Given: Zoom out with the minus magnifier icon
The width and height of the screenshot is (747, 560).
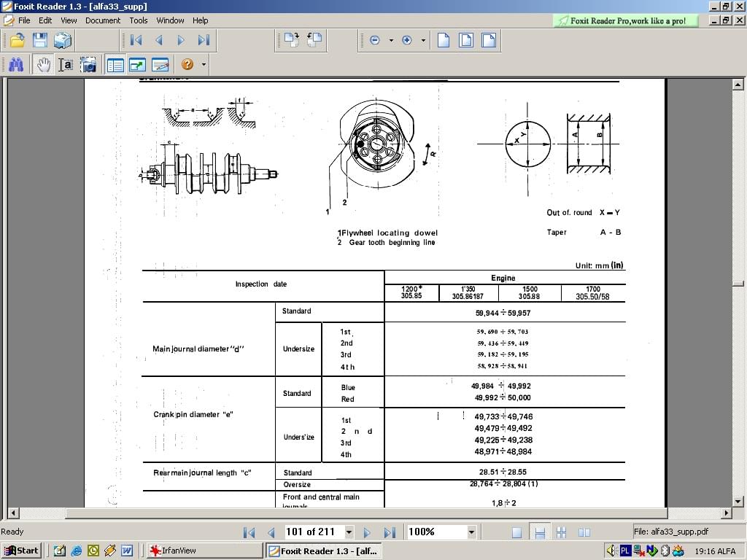Looking at the screenshot, I should 375,40.
